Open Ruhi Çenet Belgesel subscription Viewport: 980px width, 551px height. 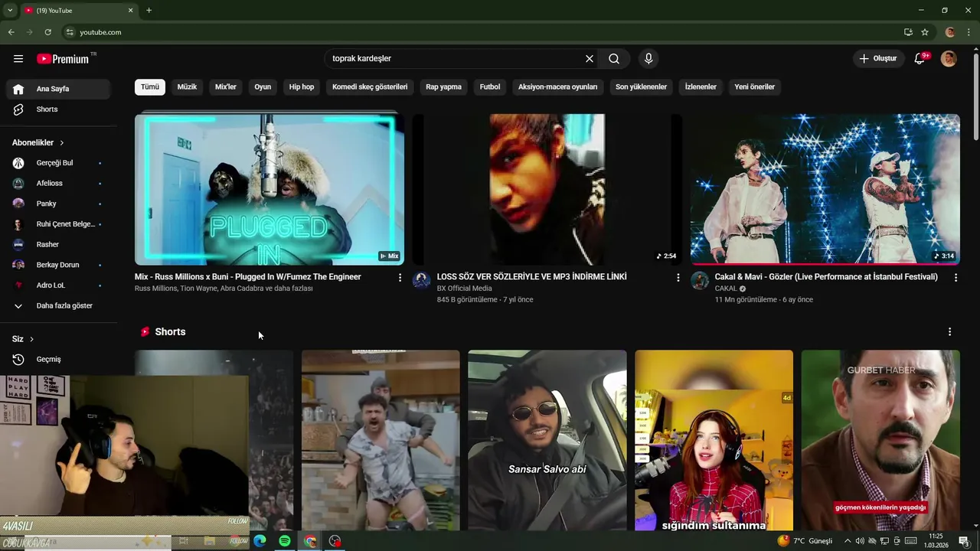click(x=58, y=224)
